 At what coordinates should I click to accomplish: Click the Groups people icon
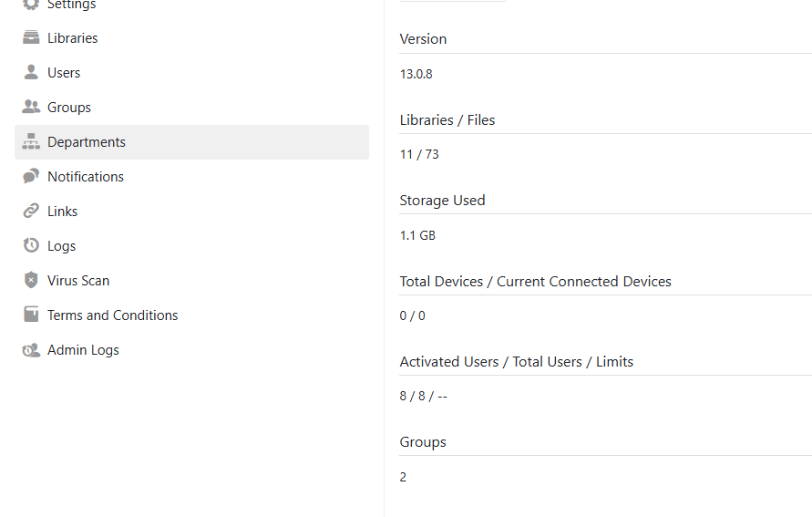(x=31, y=107)
